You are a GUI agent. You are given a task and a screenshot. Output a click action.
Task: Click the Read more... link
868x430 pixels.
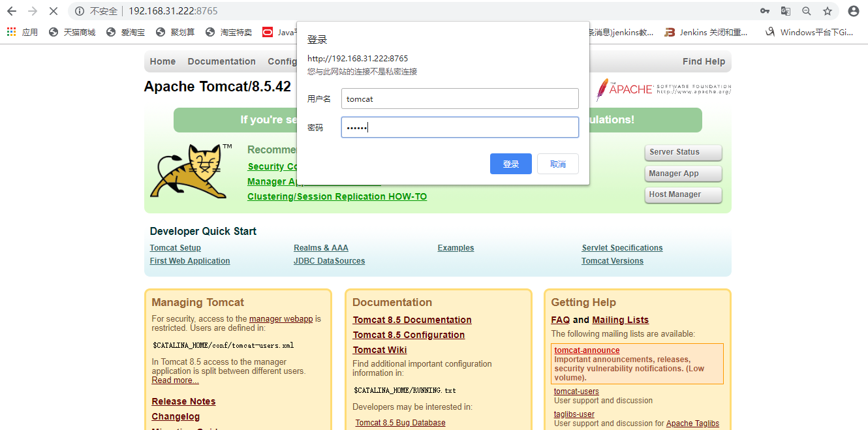coord(176,380)
